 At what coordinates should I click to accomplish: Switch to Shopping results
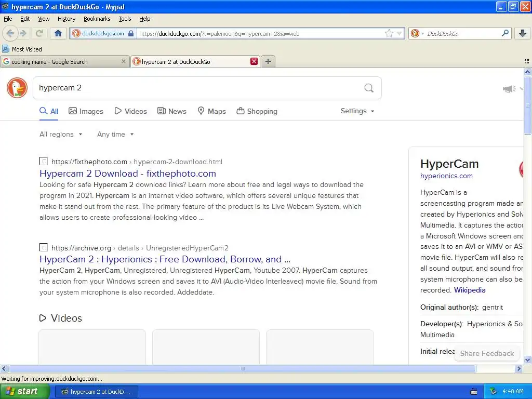257,111
